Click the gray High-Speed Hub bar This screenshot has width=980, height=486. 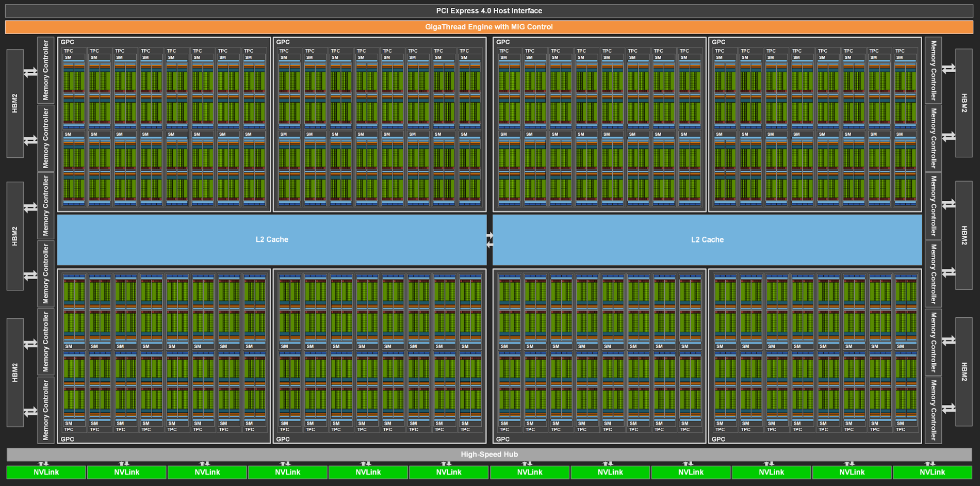tap(489, 455)
